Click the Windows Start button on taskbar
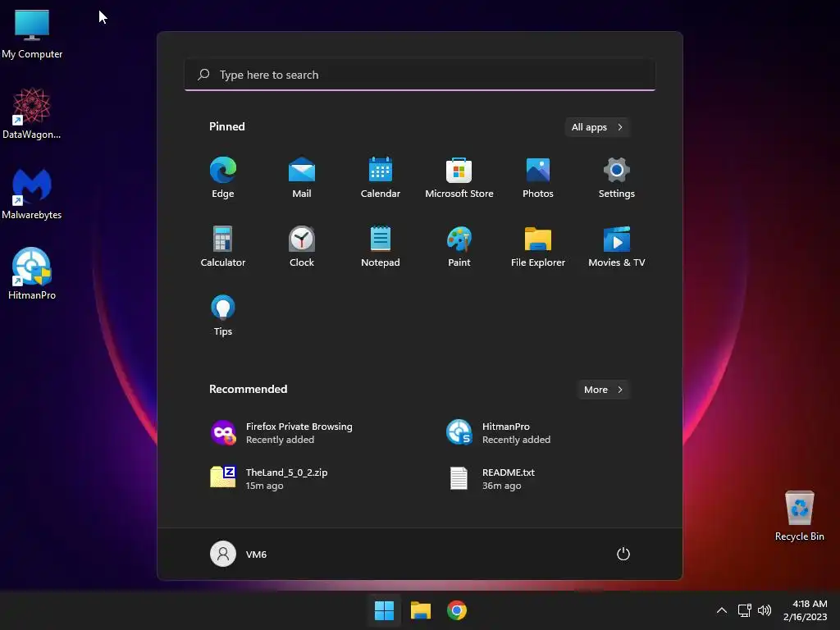This screenshot has width=840, height=630. [x=384, y=610]
